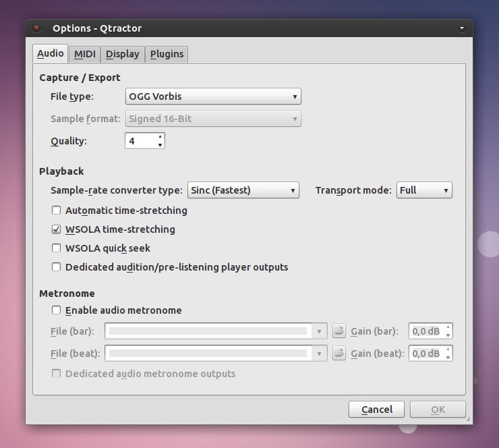Open the Plugins tab

[x=167, y=54]
